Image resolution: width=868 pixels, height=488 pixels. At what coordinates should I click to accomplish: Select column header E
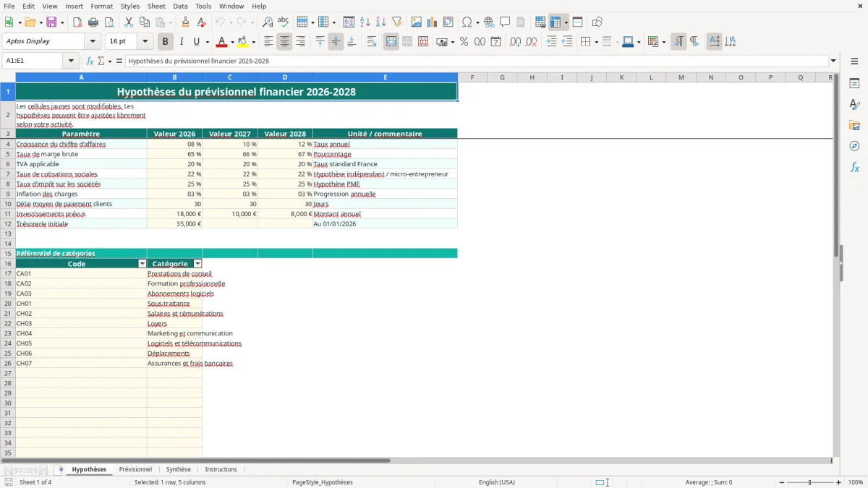click(x=385, y=77)
